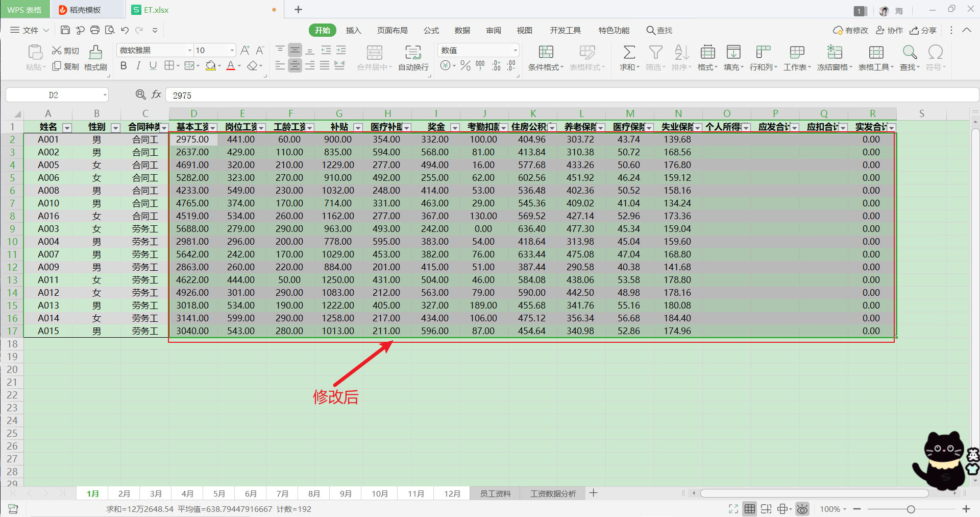This screenshot has width=980, height=517.
Task: Toggle Italic formatting
Action: point(138,65)
